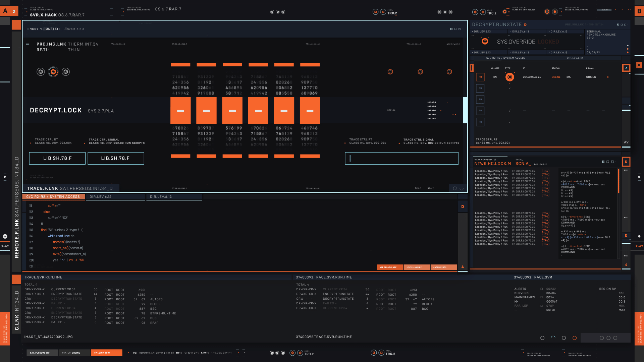The image size is (644, 362).
Task: Click the SYS.OVERRIDE orange target icon
Action: [x=485, y=42]
